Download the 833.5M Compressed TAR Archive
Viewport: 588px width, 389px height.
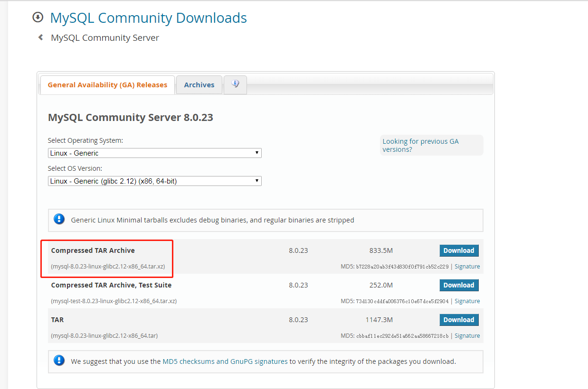point(459,250)
